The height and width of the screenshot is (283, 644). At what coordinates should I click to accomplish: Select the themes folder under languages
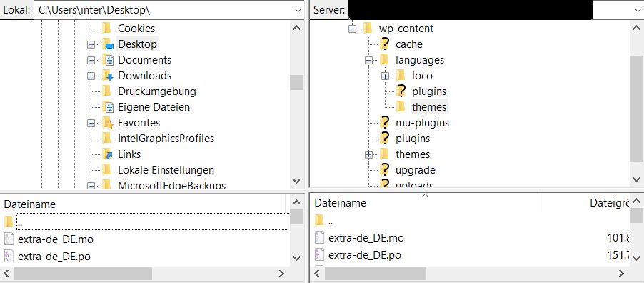click(429, 107)
